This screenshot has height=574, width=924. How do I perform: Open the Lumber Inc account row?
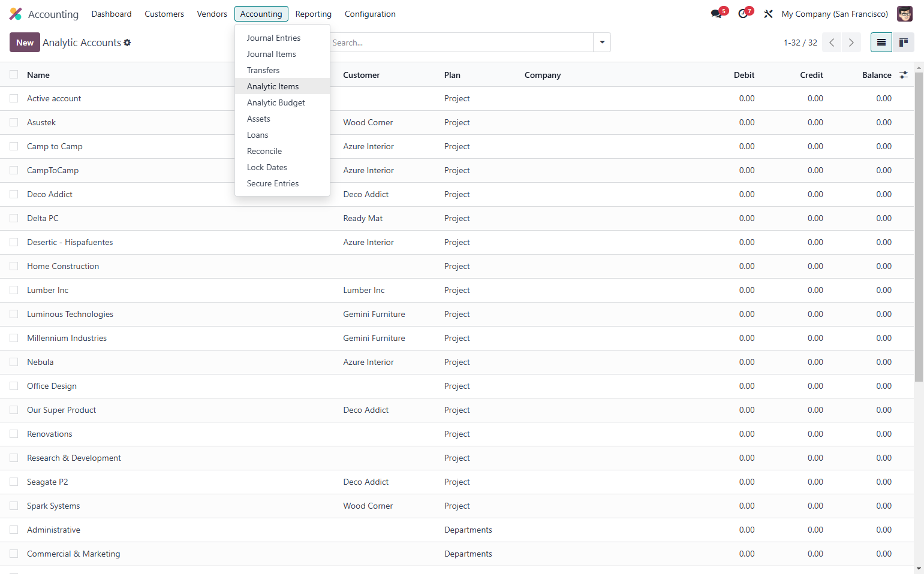(x=457, y=290)
